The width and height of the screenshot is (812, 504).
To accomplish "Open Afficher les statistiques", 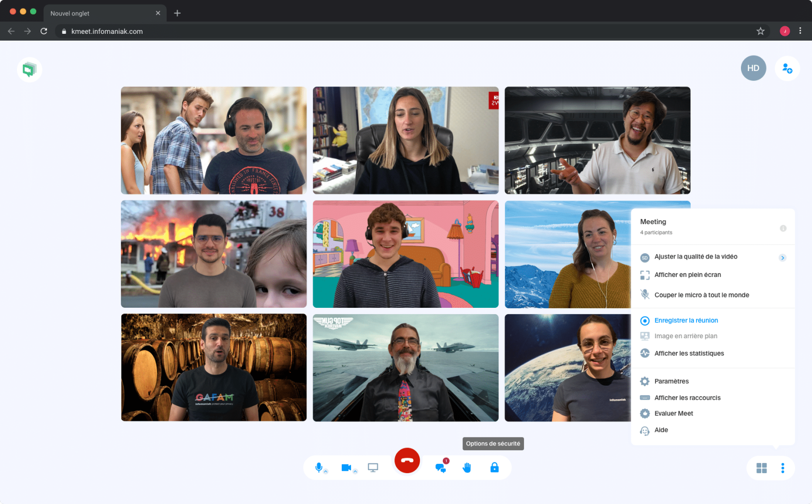I will (689, 353).
